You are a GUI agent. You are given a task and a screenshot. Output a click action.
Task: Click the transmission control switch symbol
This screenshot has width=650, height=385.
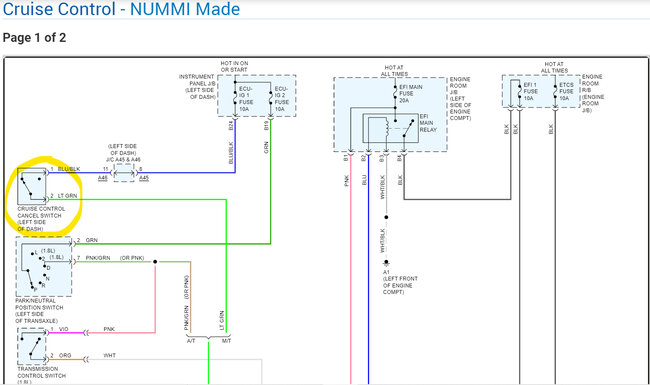tap(32, 346)
